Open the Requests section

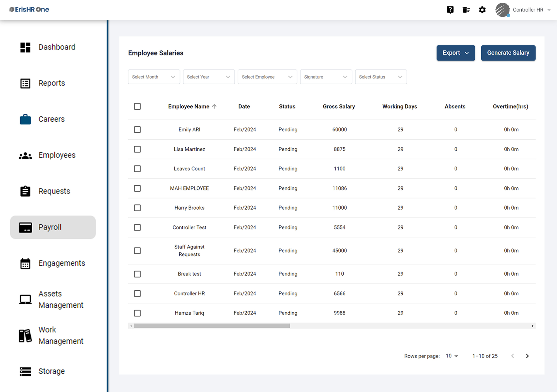[54, 191]
